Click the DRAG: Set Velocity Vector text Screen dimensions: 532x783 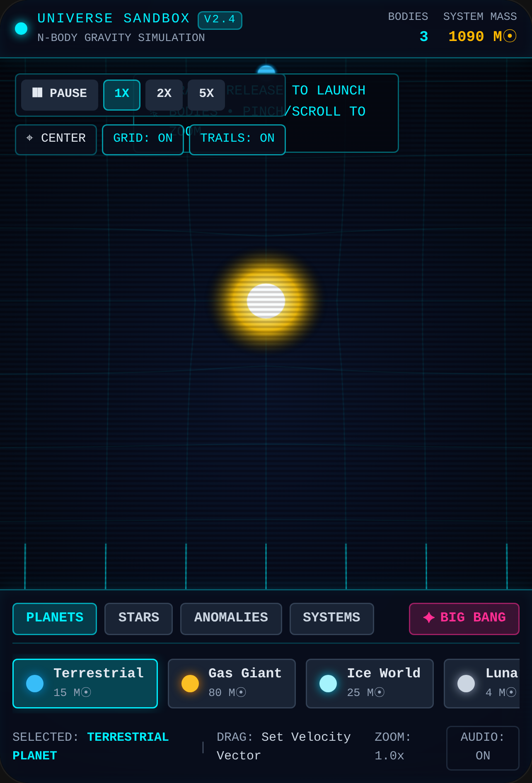(284, 746)
